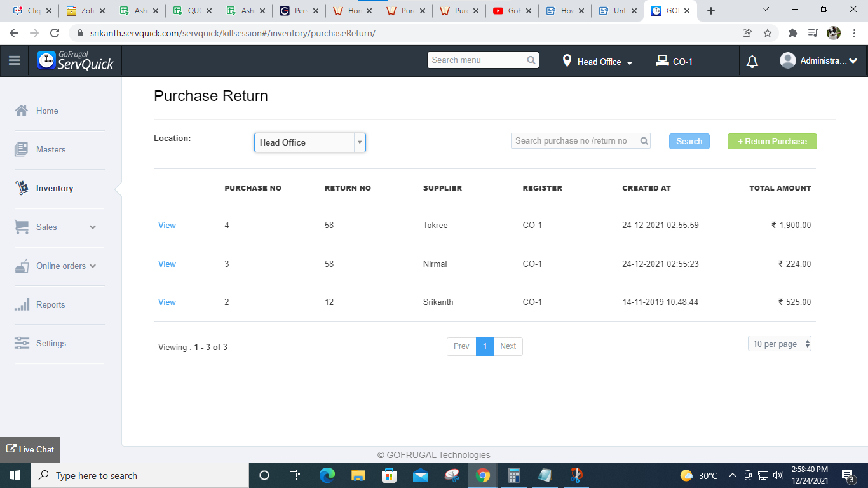Image resolution: width=868 pixels, height=488 pixels.
Task: Open a new browser tab
Action: click(711, 11)
